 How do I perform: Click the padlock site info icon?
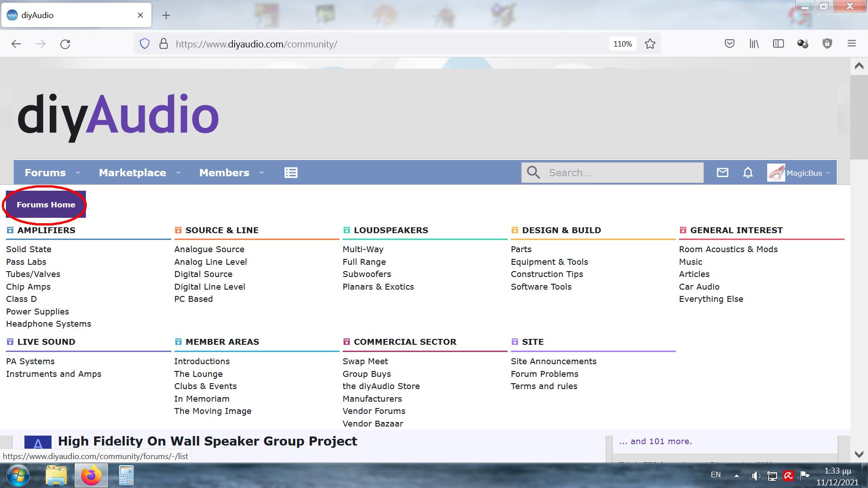point(164,44)
